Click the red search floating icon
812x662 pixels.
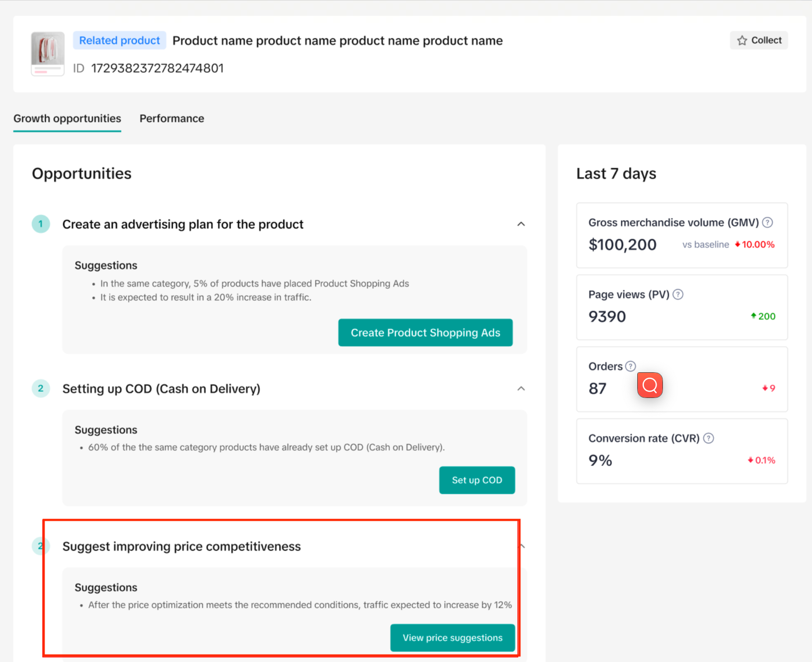[x=650, y=385]
